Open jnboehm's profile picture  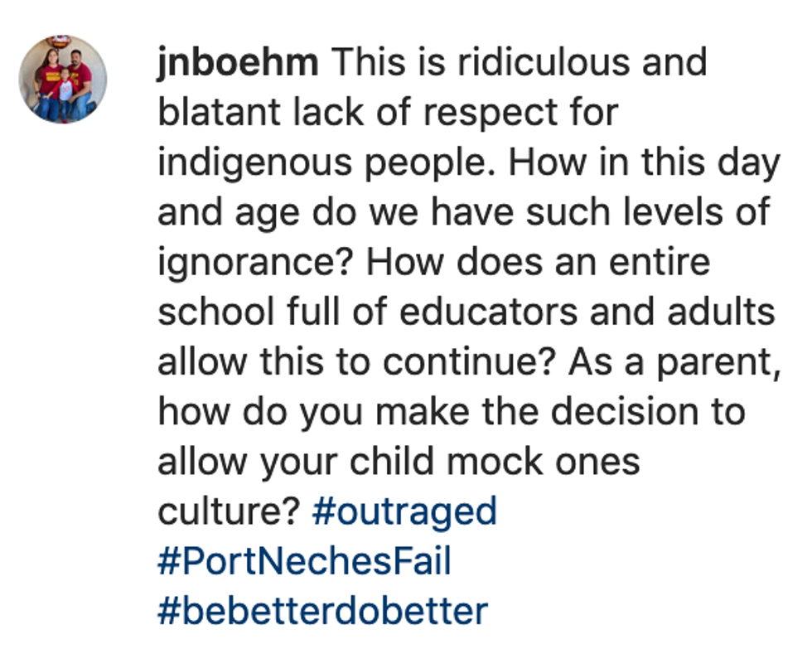pyautogui.click(x=62, y=80)
